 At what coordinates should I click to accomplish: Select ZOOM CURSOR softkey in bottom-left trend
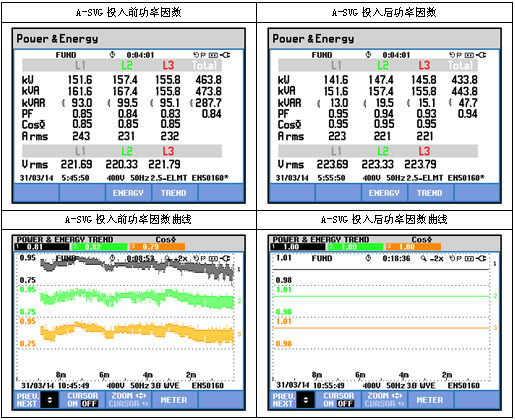click(x=129, y=400)
